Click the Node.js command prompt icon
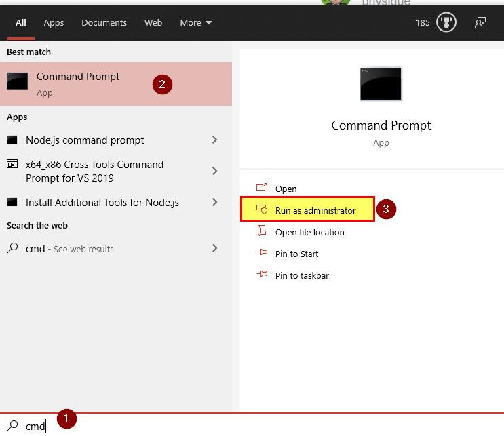The height and width of the screenshot is (436, 504). click(x=12, y=140)
